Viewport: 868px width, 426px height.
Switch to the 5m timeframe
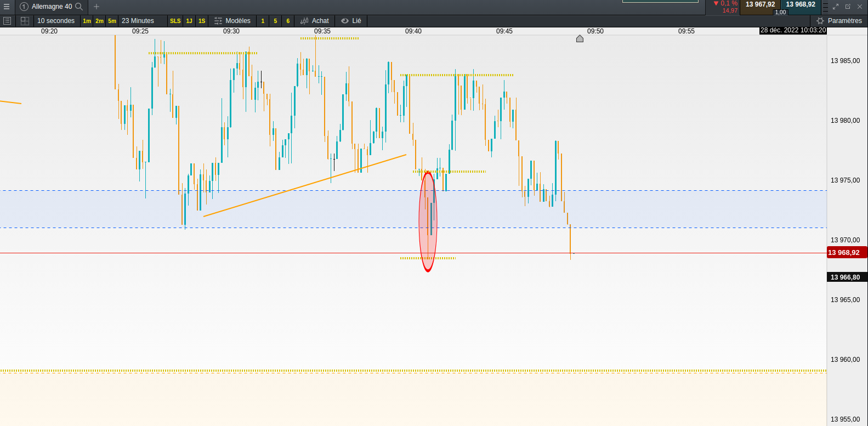(x=112, y=21)
